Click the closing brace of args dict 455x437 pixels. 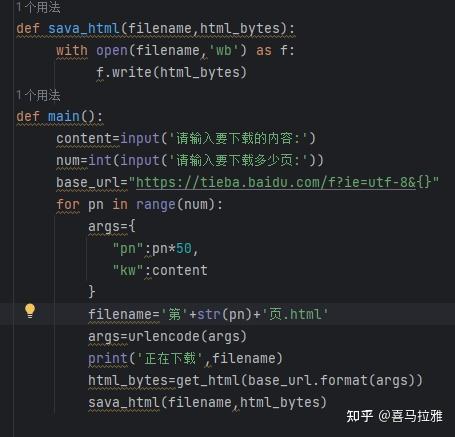(92, 292)
